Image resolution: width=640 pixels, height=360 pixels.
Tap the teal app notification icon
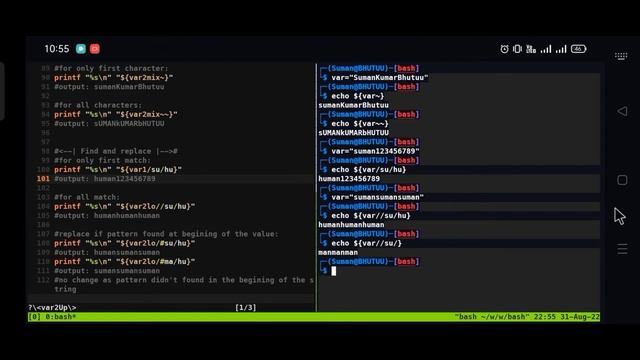point(81,49)
